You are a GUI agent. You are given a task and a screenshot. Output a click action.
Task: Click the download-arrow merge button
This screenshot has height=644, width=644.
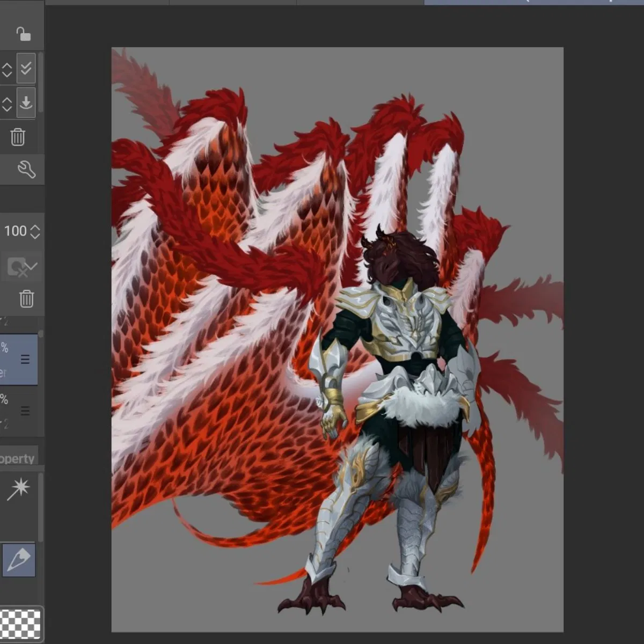pyautogui.click(x=26, y=102)
